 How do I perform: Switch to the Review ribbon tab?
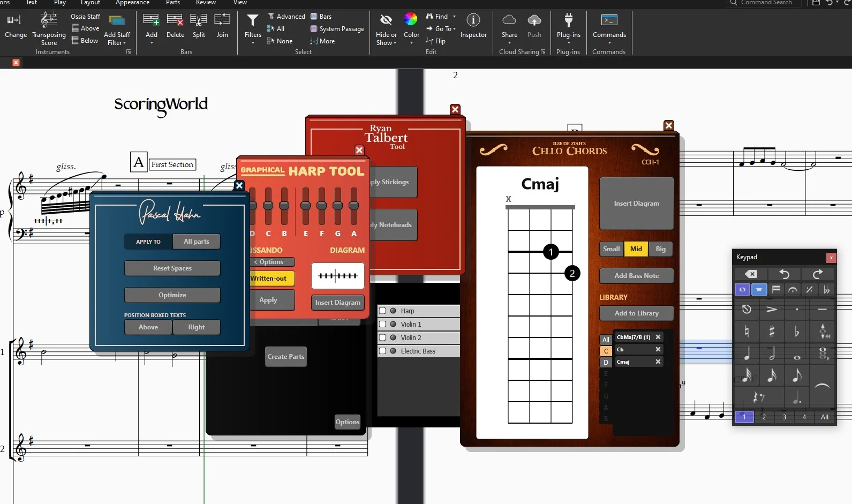pyautogui.click(x=206, y=3)
